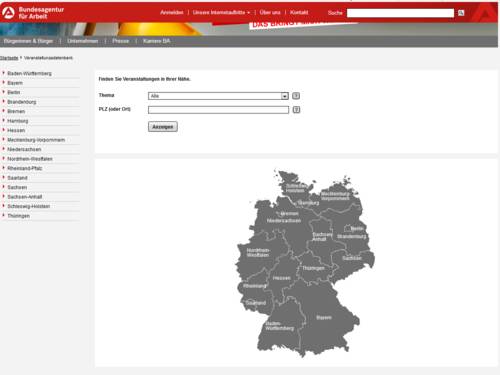Click Nordrhein-Westfalen region on the map

[258, 253]
